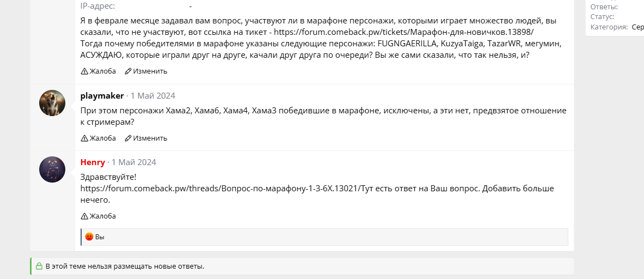Click the green lock icon in the closed-thread notice
Image resolution: width=644 pixels, height=279 pixels.
click(39, 266)
